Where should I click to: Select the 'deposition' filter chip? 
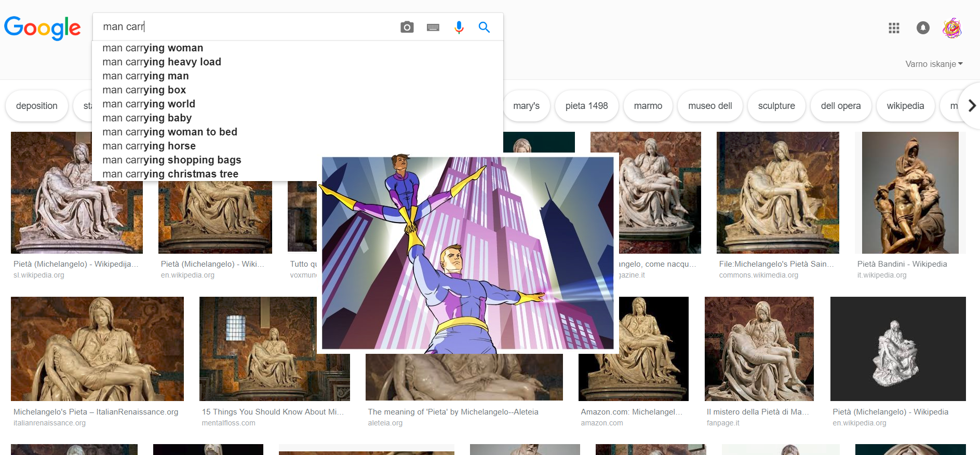tap(37, 106)
